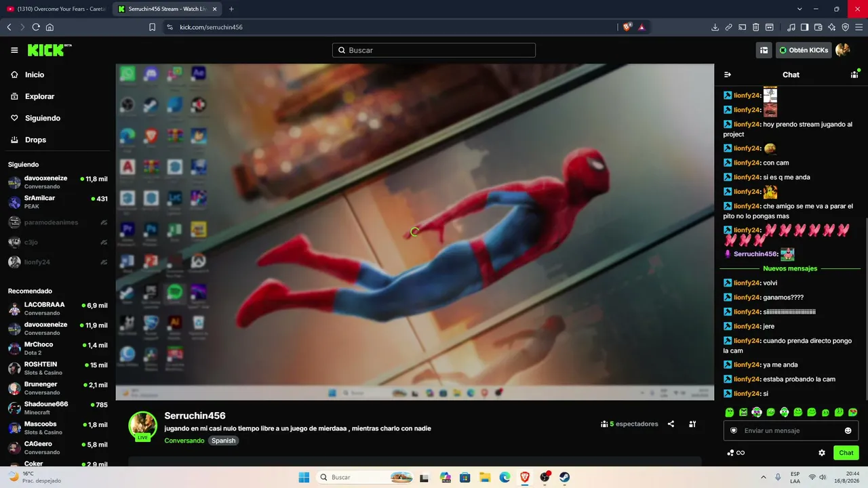Bookmark this page
The width and height of the screenshot is (868, 488).
[x=153, y=27]
